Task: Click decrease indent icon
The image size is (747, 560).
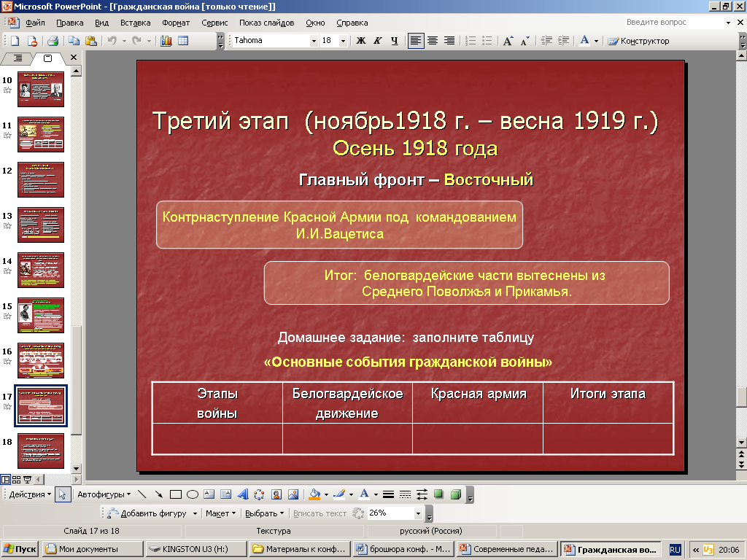Action: [x=546, y=41]
